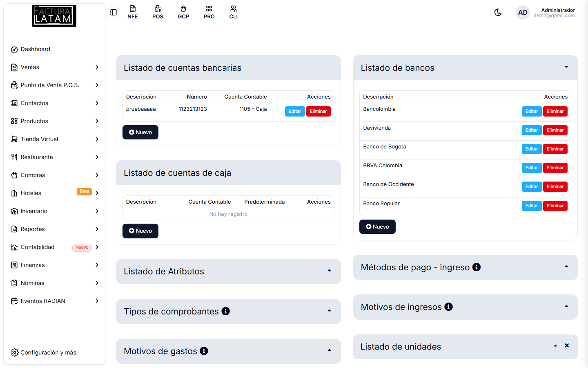The width and height of the screenshot is (588, 368).
Task: Open the GCP shortcut
Action: [183, 12]
